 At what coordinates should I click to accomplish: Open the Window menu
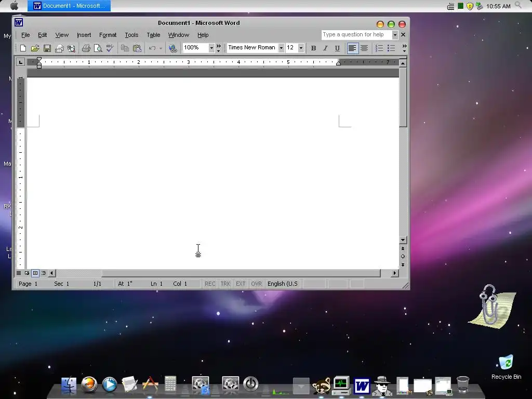pyautogui.click(x=179, y=35)
